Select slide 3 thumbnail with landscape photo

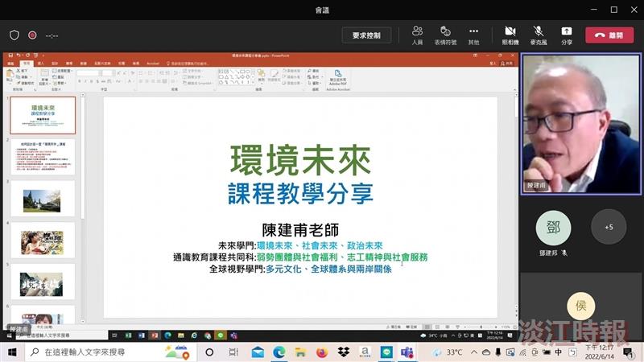pos(43,199)
